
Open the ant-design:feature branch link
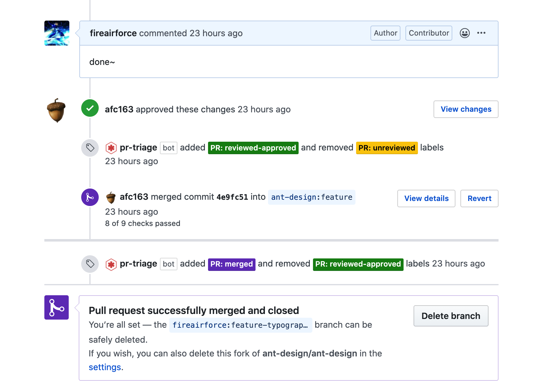pyautogui.click(x=311, y=197)
